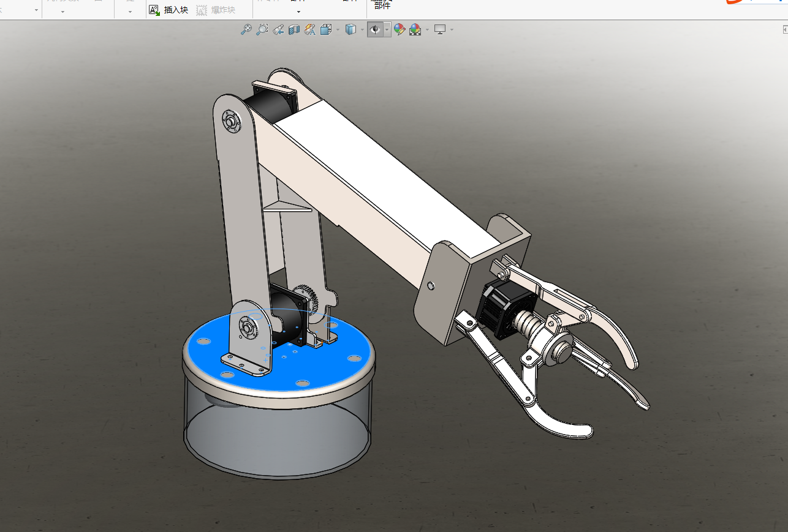Expand the side panel arrow at right edge
The height and width of the screenshot is (532, 788).
785,29
